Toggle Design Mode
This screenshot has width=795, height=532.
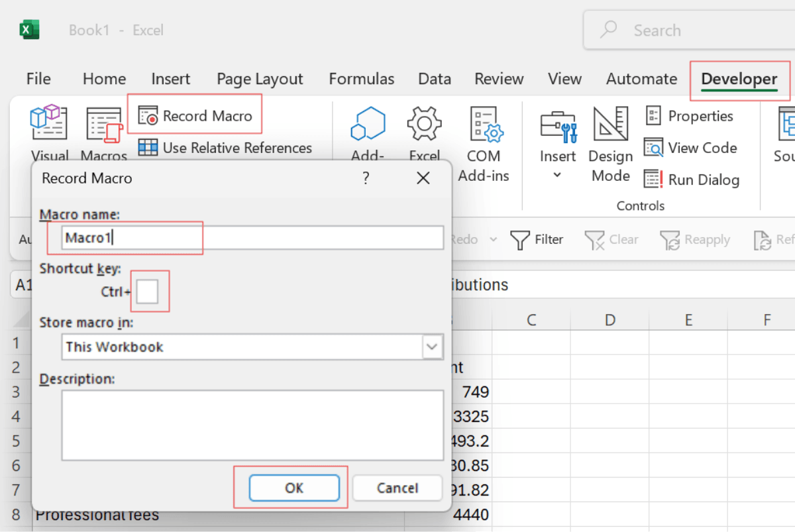tap(610, 144)
